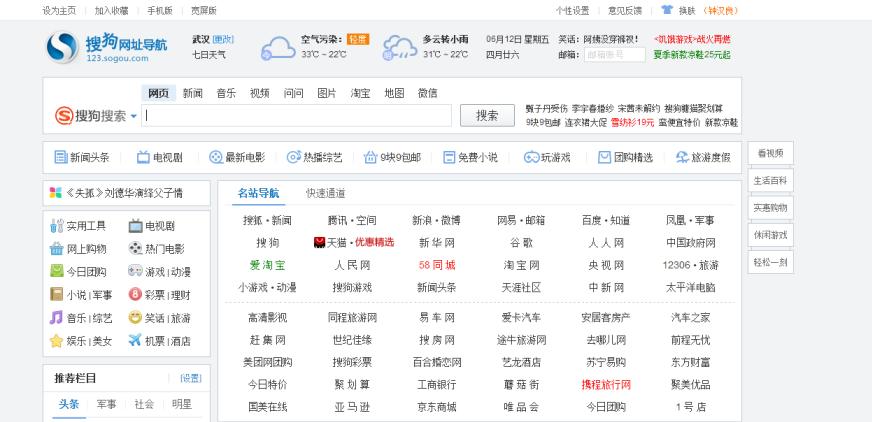The height and width of the screenshot is (422, 872).
Task: Click the 生活百科 side button
Action: (x=770, y=181)
